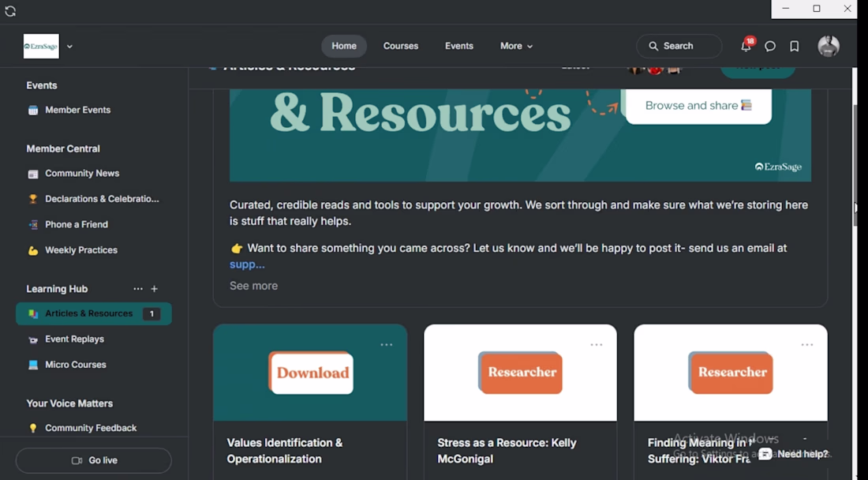This screenshot has width=868, height=480.
Task: Open the Download card thumbnail
Action: tap(310, 373)
